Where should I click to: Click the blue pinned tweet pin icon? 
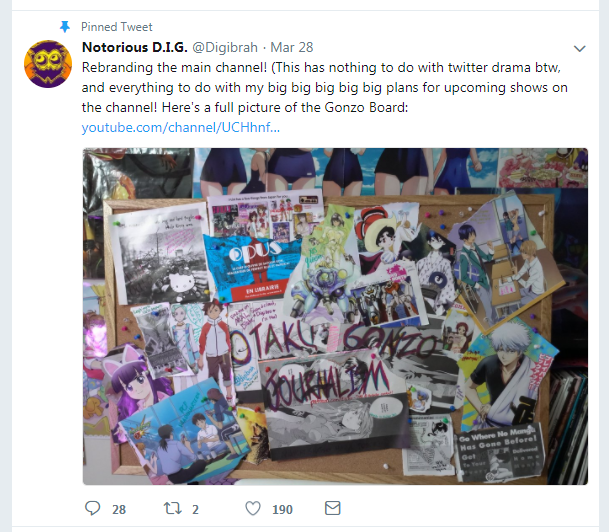coord(64,27)
